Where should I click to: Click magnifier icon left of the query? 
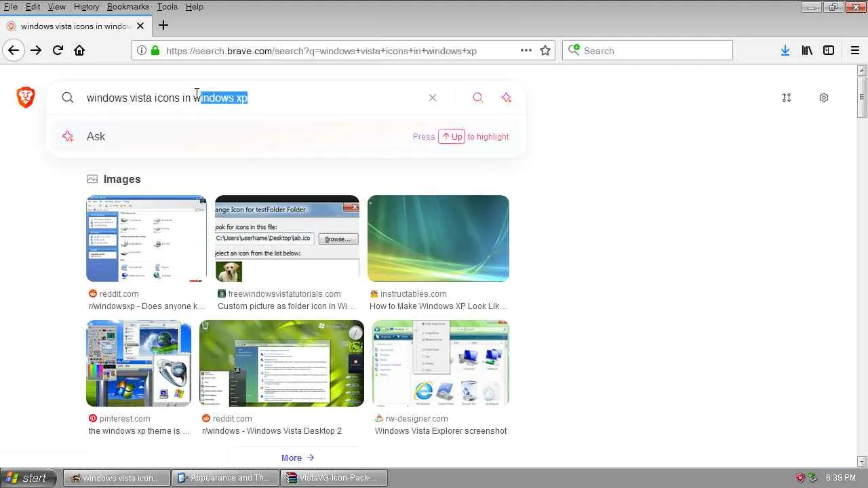point(68,98)
